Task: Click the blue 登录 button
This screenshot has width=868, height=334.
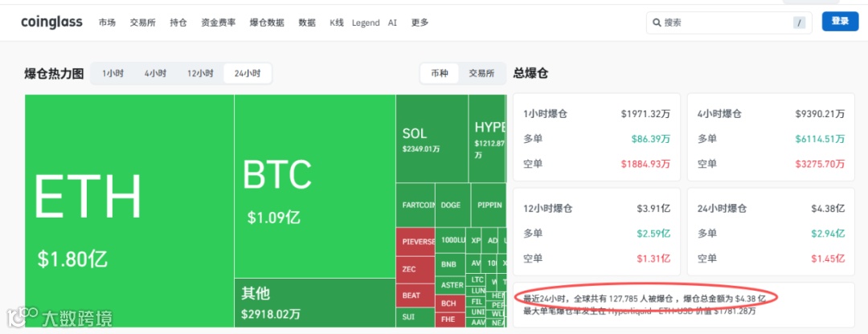Action: pyautogui.click(x=840, y=21)
